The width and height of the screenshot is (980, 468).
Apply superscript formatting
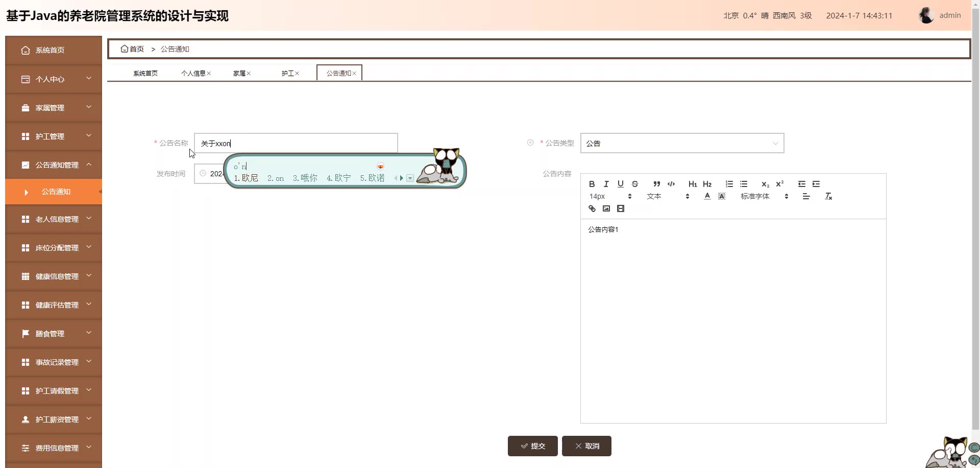coord(779,184)
